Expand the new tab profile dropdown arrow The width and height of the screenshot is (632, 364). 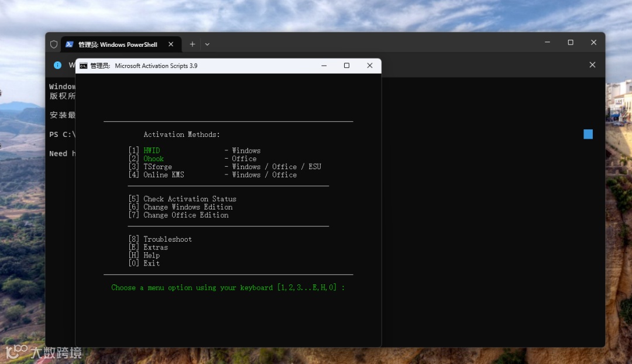207,44
